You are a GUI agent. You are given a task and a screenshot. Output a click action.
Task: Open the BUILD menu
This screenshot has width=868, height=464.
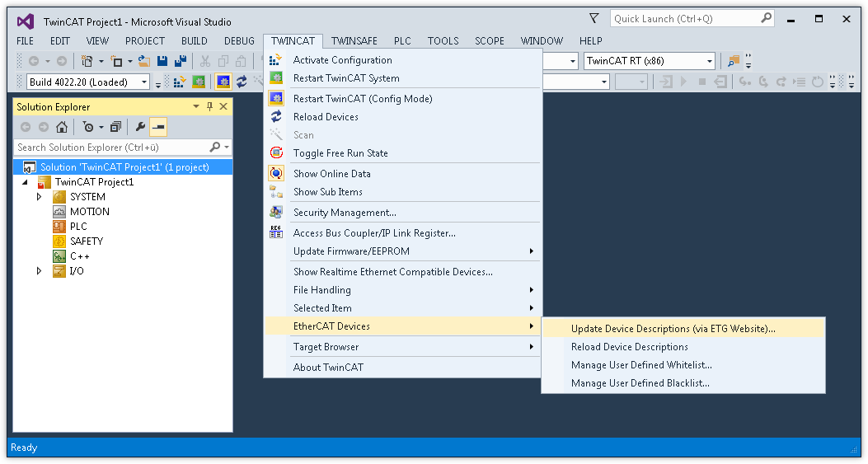[195, 41]
